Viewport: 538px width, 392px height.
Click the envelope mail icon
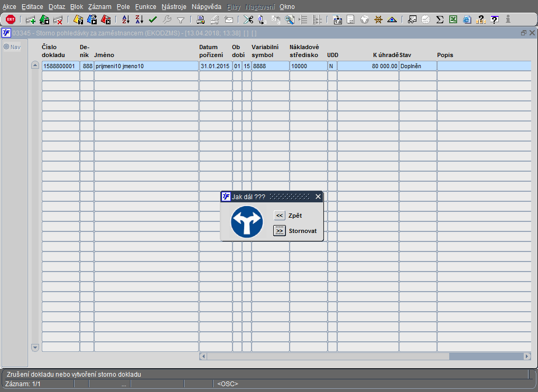click(228, 20)
